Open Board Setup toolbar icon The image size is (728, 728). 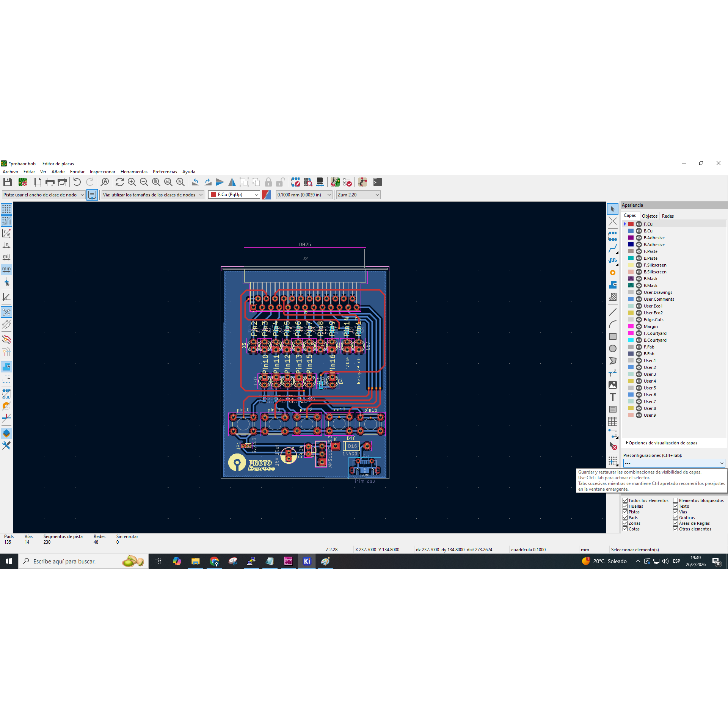[23, 182]
